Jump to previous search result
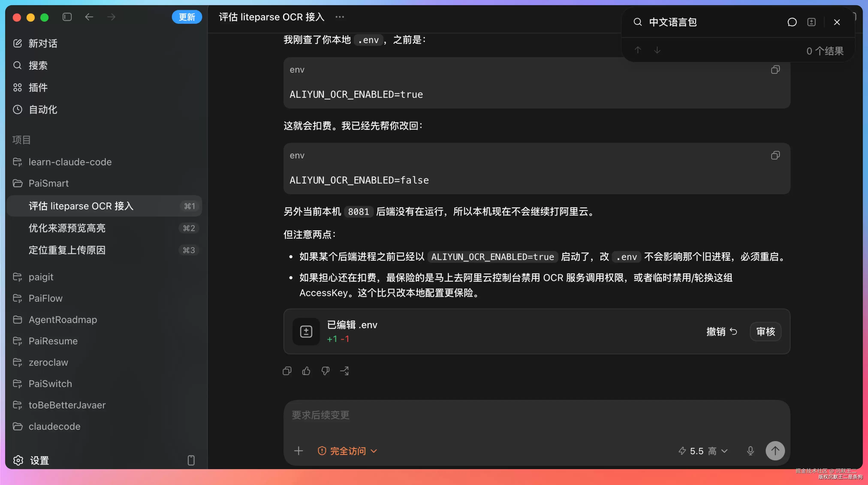 coord(637,50)
